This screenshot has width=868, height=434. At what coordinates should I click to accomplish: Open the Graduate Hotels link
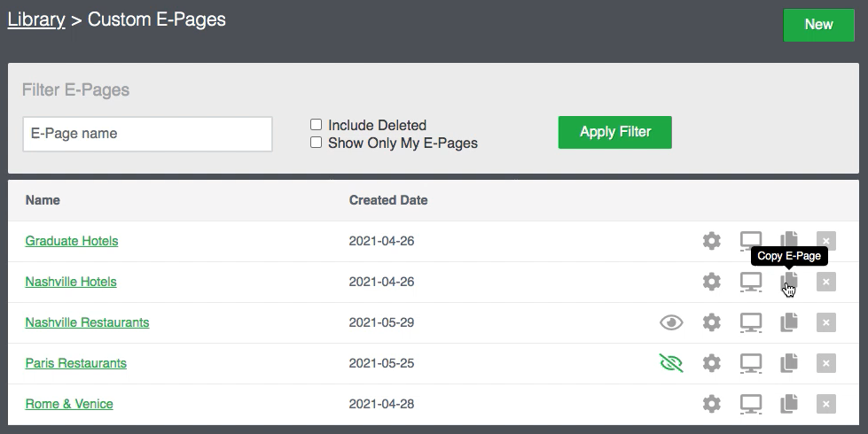(x=72, y=241)
